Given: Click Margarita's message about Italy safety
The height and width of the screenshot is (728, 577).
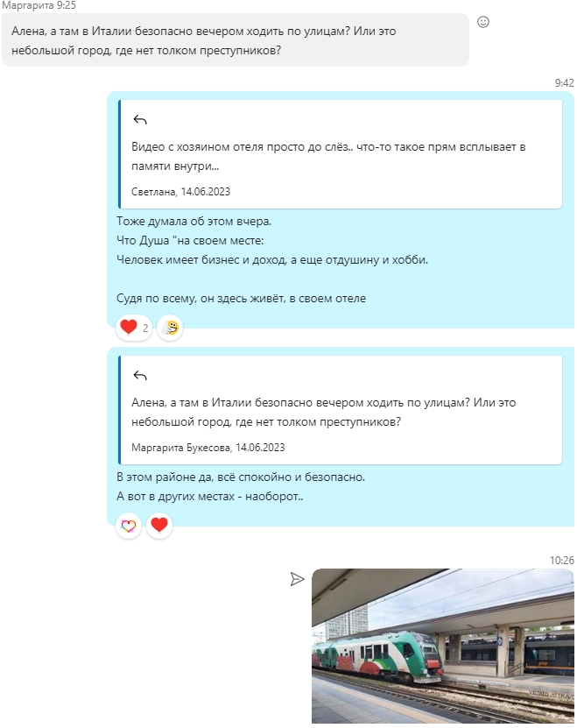Looking at the screenshot, I should (236, 40).
